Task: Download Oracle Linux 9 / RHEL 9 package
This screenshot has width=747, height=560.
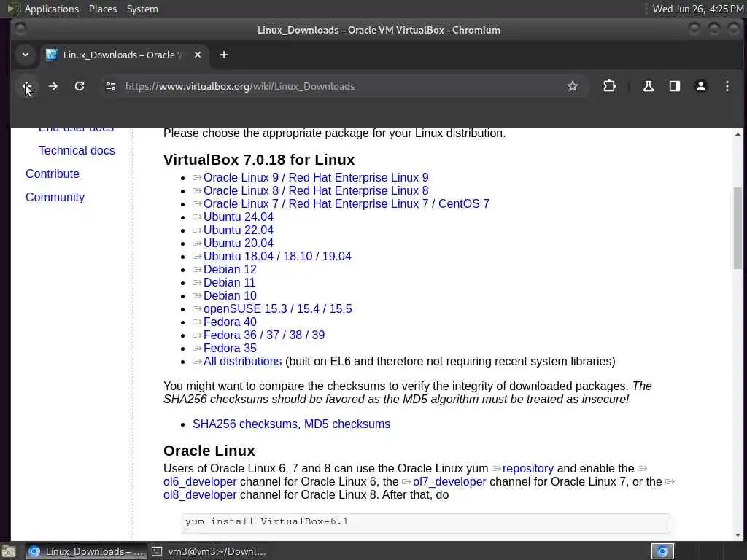Action: click(316, 178)
